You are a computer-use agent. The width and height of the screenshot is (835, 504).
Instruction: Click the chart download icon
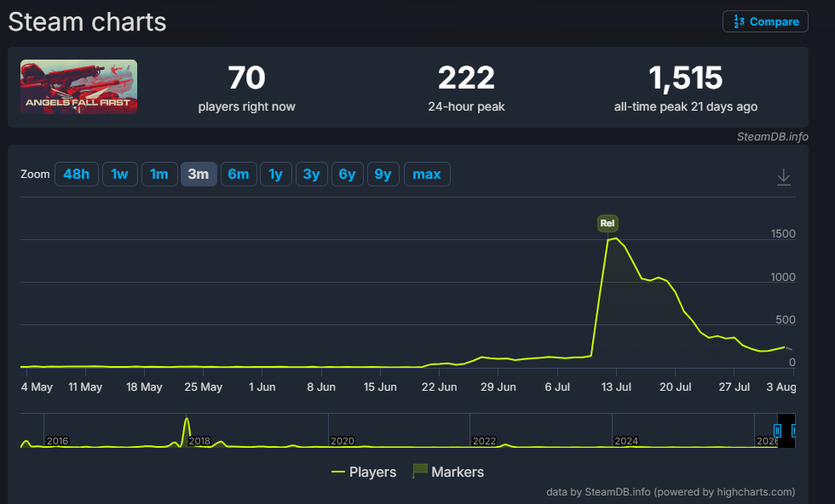783,177
